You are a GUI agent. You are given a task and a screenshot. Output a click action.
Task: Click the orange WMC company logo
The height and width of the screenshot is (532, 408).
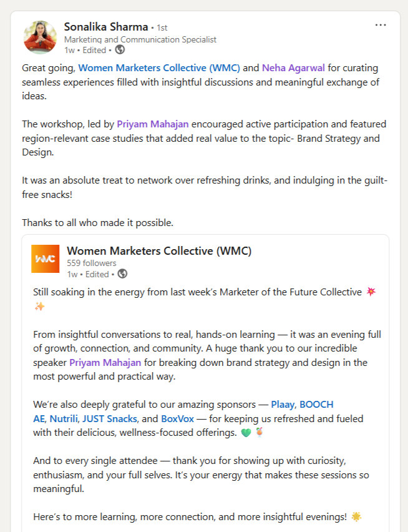click(x=46, y=259)
